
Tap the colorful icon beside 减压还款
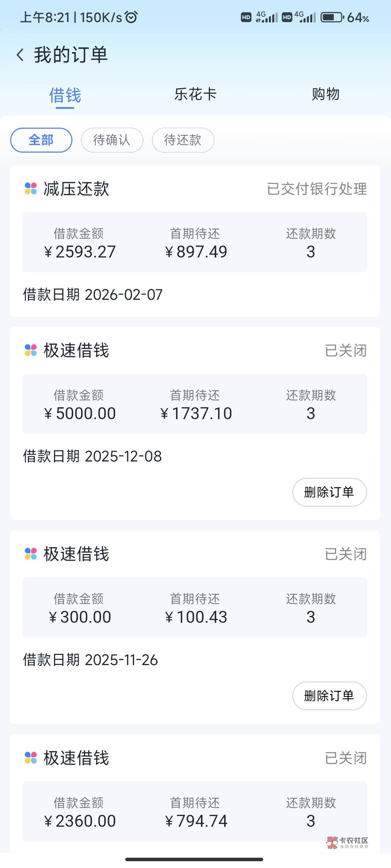pos(31,188)
